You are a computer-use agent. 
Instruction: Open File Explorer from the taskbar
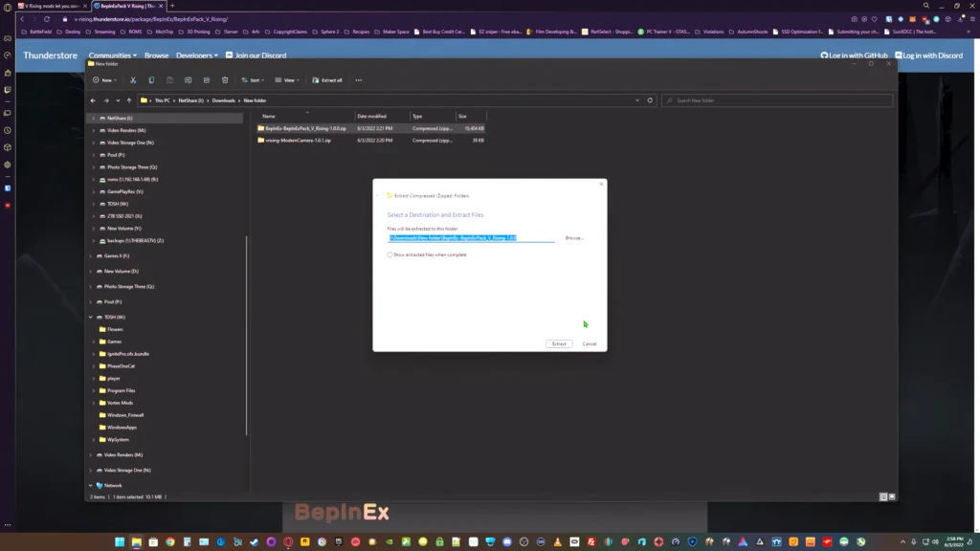pyautogui.click(x=136, y=541)
